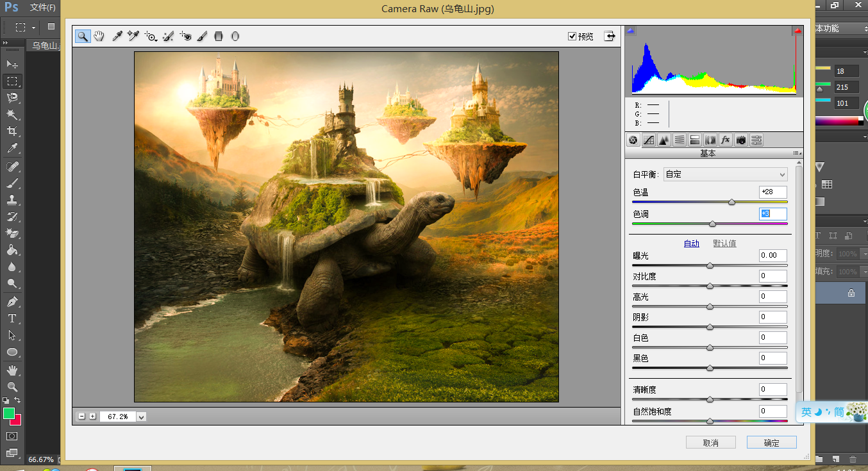868x471 pixels.
Task: Select Photoshop Type tool
Action: [12, 318]
